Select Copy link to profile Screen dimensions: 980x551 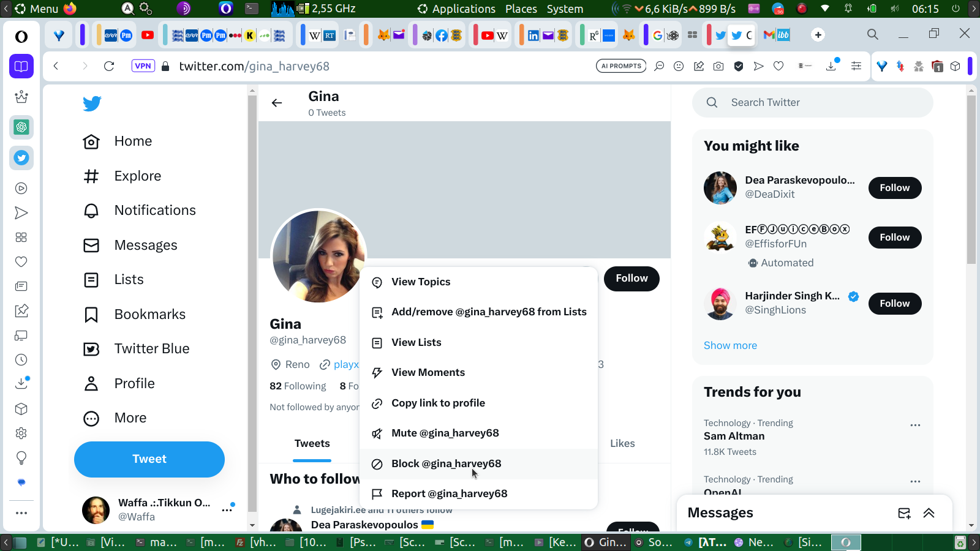(x=478, y=403)
